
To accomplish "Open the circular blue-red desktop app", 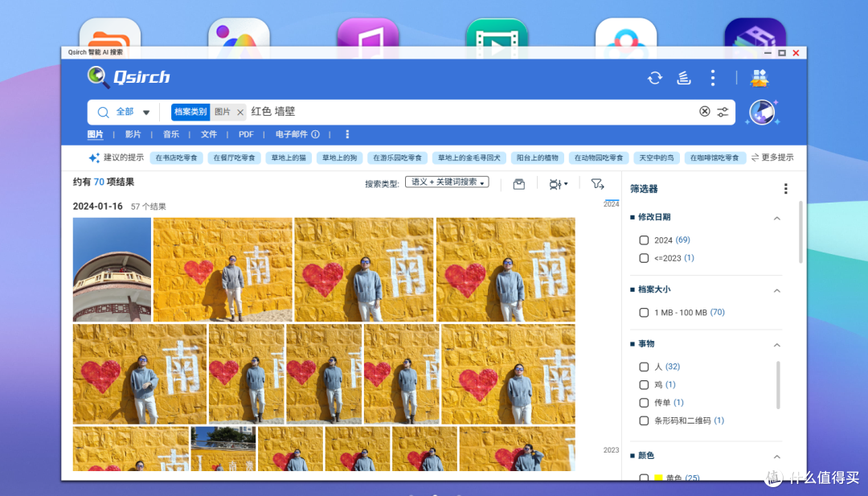I will (626, 39).
